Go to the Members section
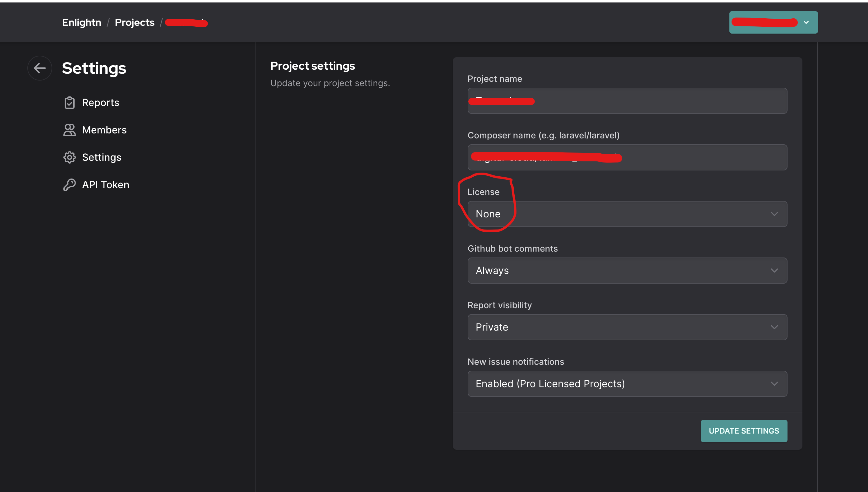 pos(104,130)
